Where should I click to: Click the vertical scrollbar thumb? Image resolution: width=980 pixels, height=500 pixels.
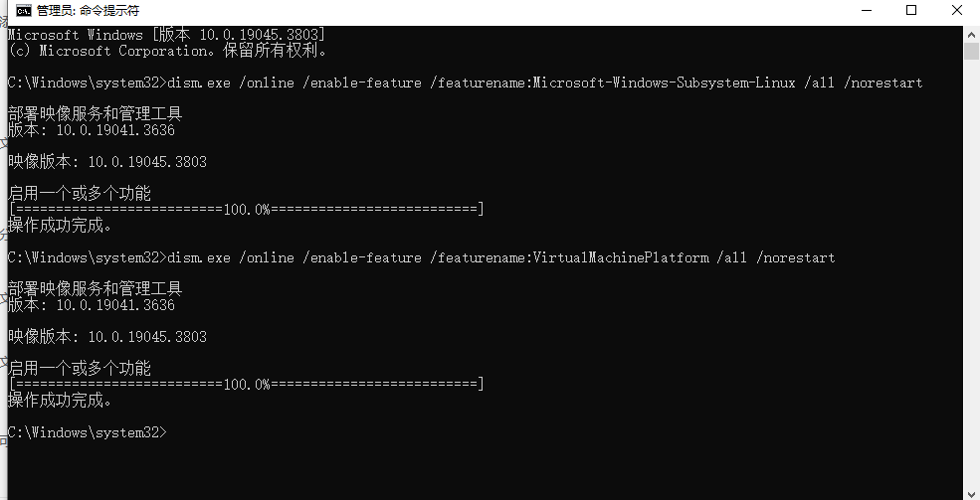pos(971,51)
